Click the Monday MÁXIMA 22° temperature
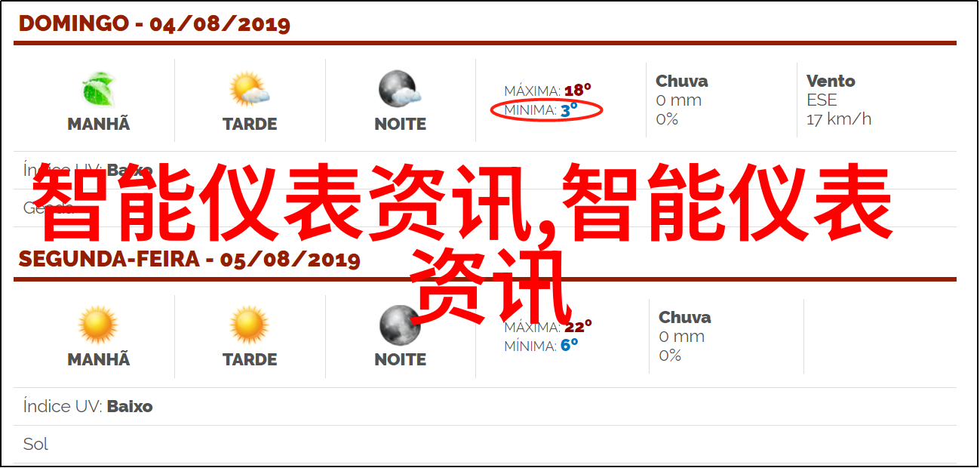This screenshot has height=468, width=980. tap(548, 327)
